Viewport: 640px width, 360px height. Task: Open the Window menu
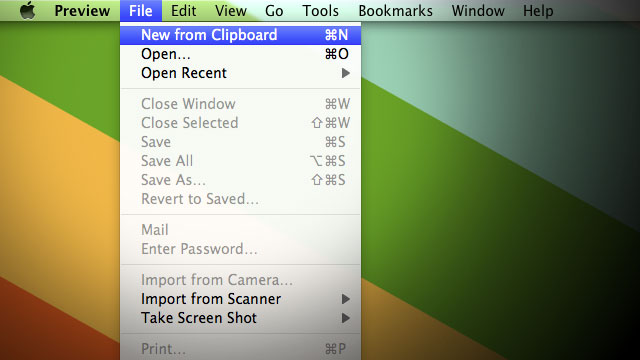[478, 11]
